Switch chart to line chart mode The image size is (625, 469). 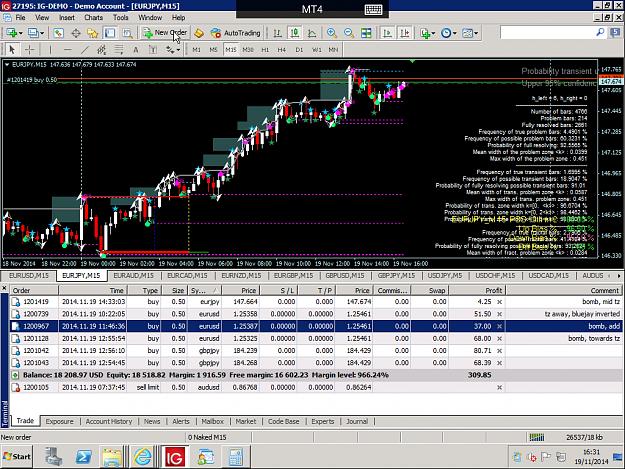click(312, 33)
